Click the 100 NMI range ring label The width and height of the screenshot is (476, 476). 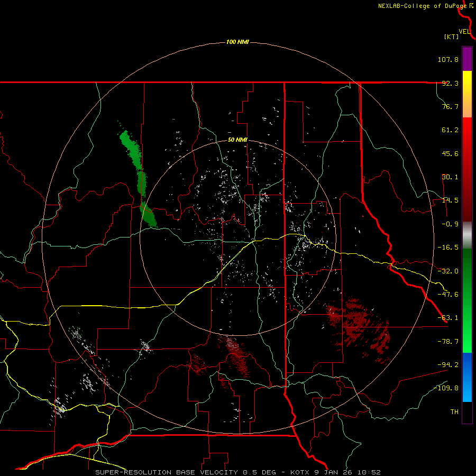237,42
